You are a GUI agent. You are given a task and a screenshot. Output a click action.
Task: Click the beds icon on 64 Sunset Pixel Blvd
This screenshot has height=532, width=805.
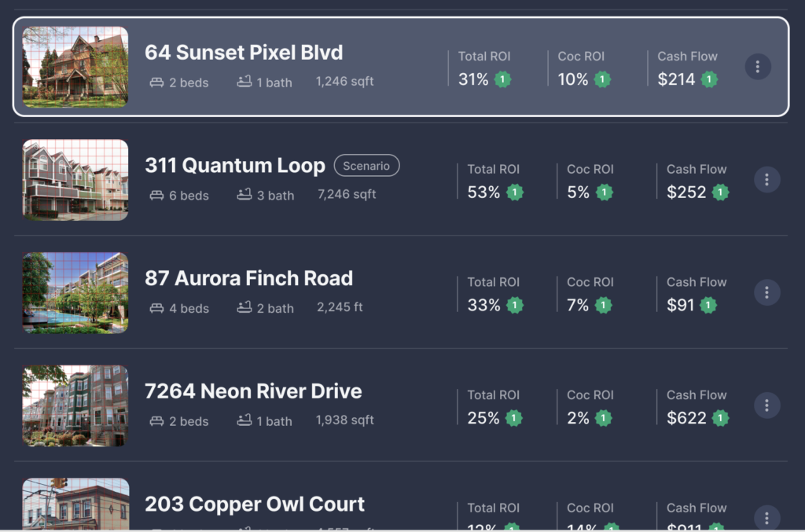click(157, 82)
